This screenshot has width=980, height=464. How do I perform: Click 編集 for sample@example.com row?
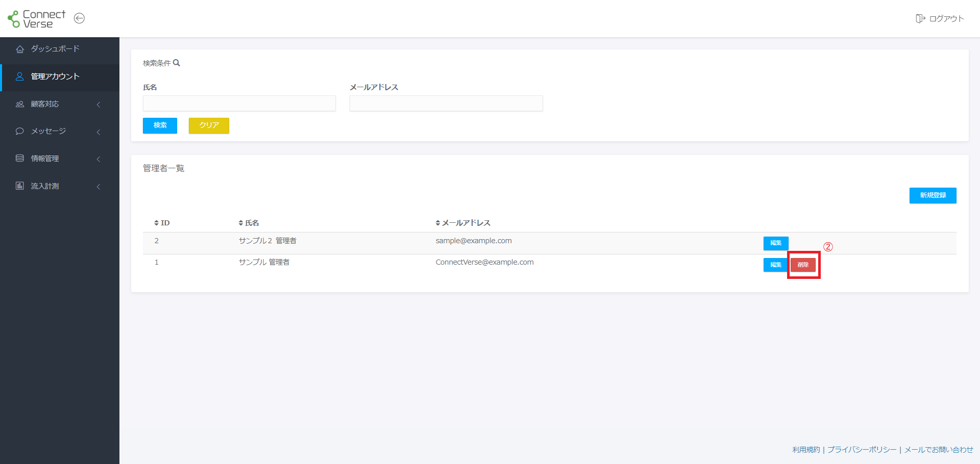pyautogui.click(x=776, y=243)
